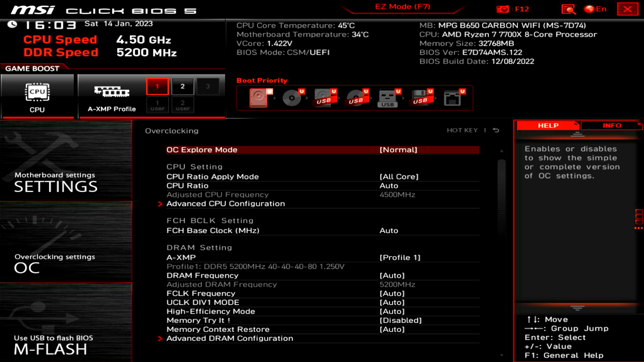The height and width of the screenshot is (362, 644).
Task: Switch to EZ Mode (F7)
Action: click(402, 7)
